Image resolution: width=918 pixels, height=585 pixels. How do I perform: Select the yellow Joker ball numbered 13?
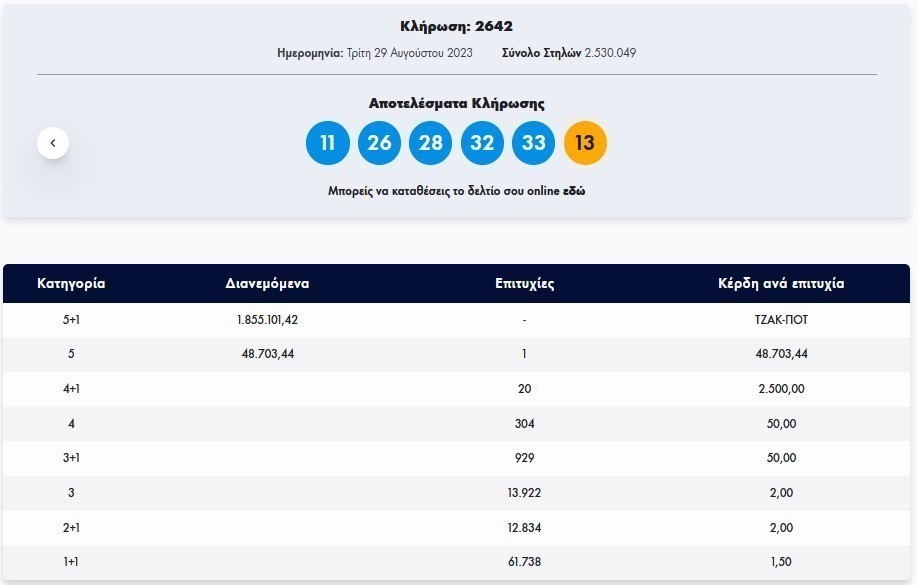coord(585,143)
